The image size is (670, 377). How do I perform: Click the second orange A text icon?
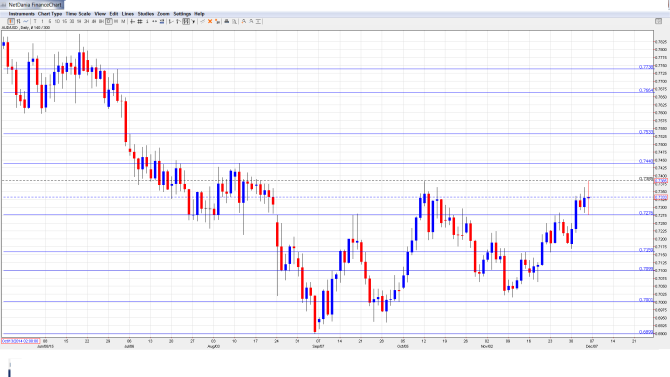[x=251, y=21]
